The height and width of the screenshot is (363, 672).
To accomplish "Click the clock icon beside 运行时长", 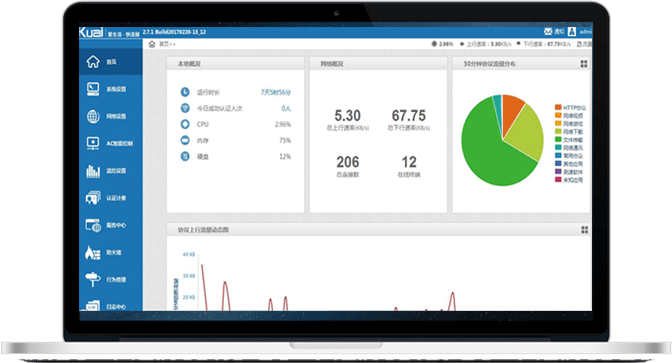I will pyautogui.click(x=185, y=92).
